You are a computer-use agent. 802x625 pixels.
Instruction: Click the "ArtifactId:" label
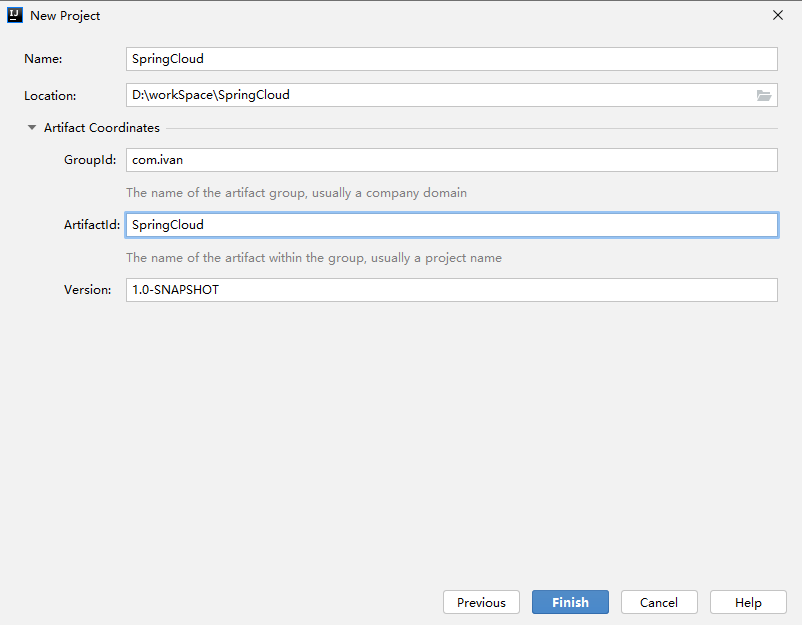[x=92, y=225]
